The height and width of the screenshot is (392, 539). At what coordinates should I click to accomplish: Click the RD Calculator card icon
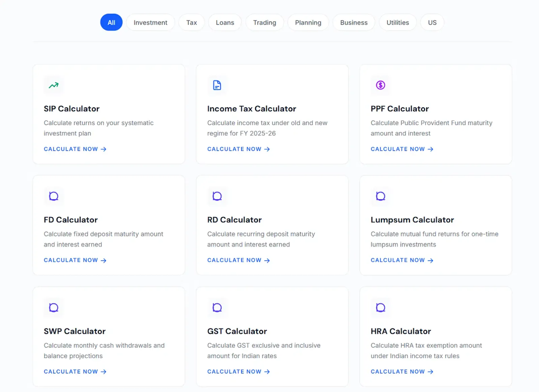217,196
